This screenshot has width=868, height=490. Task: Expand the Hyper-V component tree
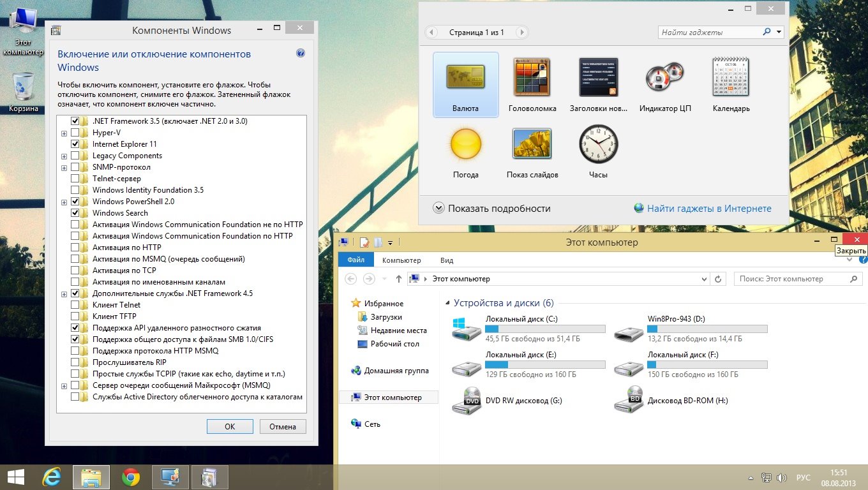[x=64, y=133]
